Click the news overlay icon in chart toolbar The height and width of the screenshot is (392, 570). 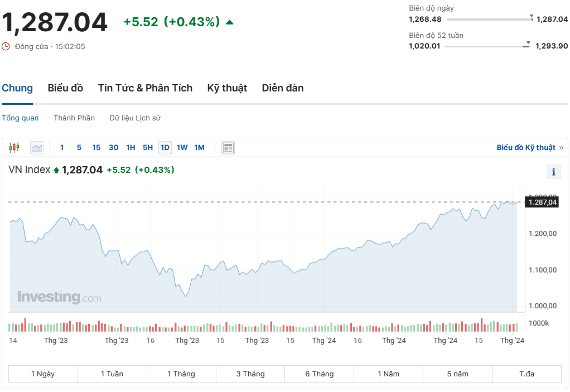tap(228, 148)
